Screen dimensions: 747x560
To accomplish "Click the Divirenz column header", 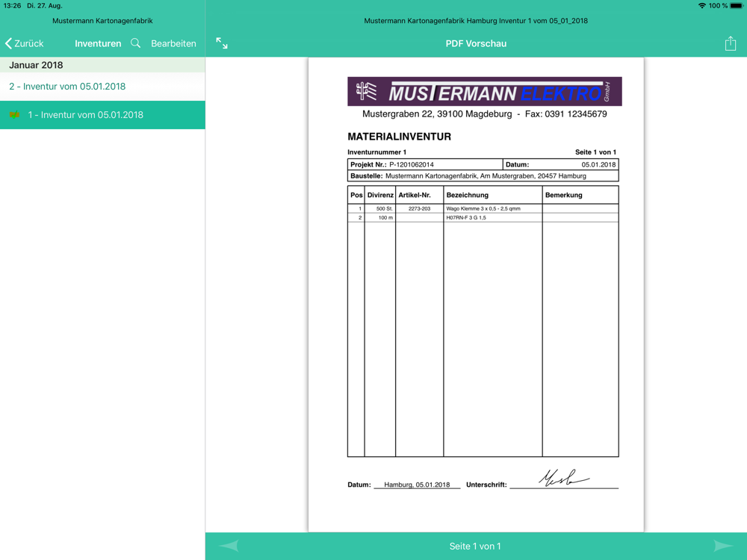I will click(380, 195).
